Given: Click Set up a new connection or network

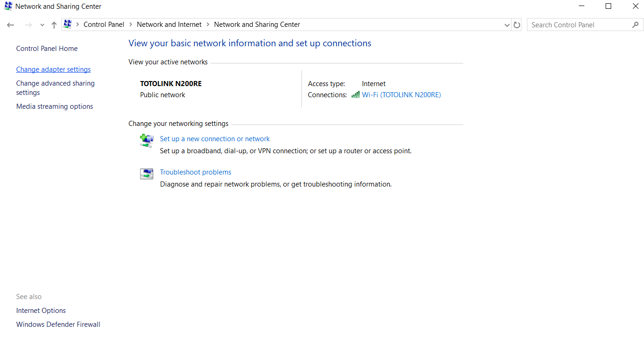Looking at the screenshot, I should pyautogui.click(x=215, y=139).
